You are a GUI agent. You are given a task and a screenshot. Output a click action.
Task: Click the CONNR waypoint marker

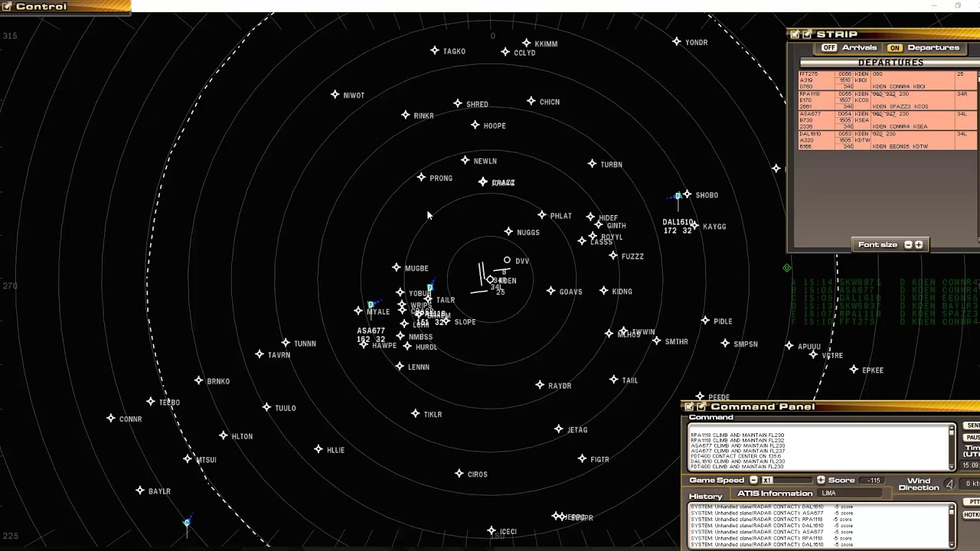click(112, 419)
